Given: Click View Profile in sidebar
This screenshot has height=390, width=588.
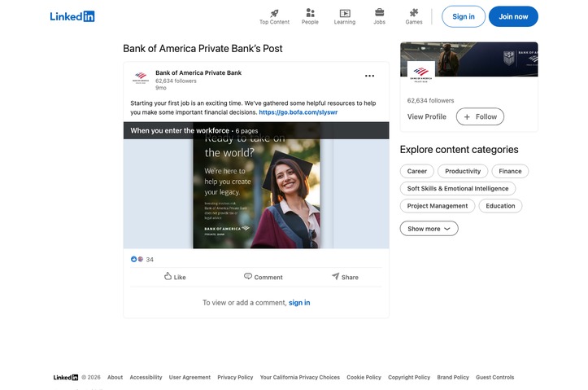Looking at the screenshot, I should pyautogui.click(x=427, y=116).
